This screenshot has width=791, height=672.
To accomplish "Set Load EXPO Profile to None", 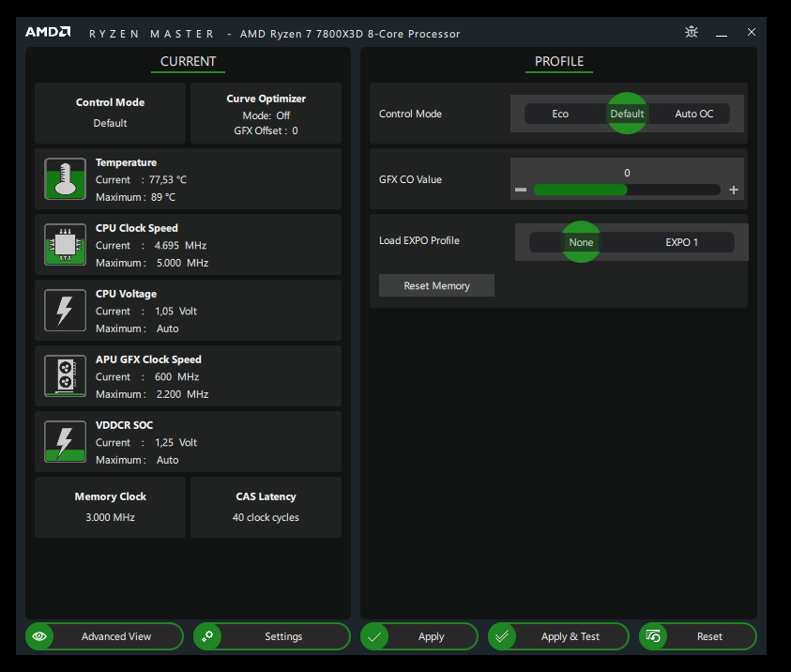I will pyautogui.click(x=581, y=242).
